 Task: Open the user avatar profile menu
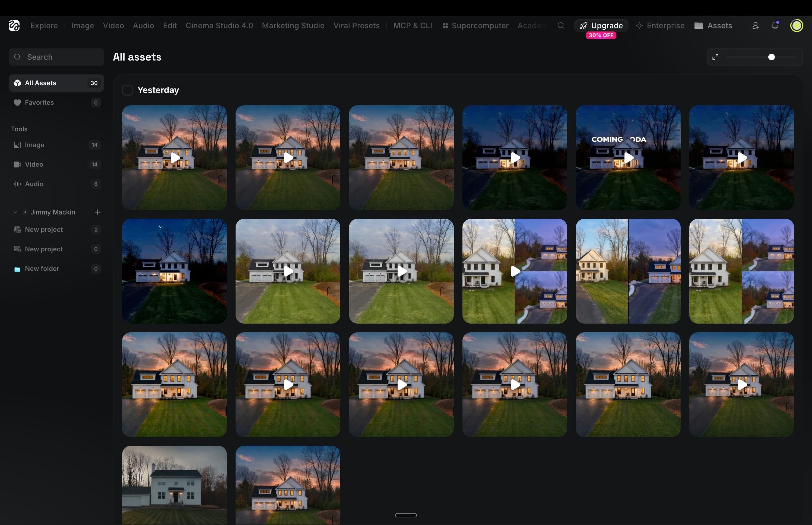pos(796,26)
